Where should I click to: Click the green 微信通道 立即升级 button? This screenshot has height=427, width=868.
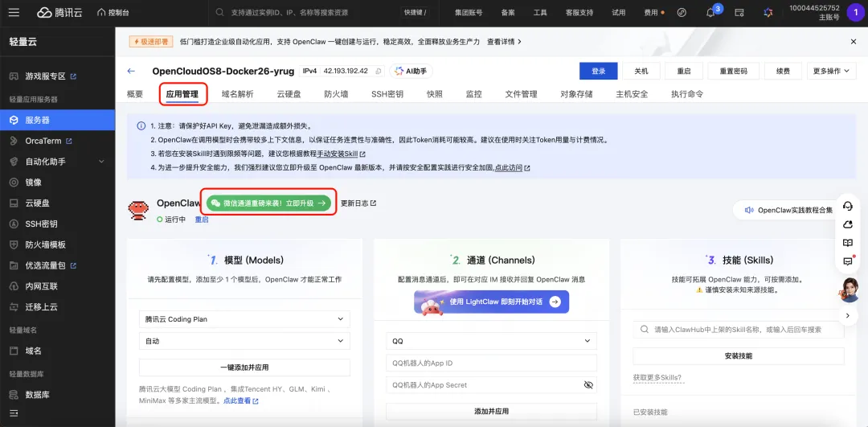tap(268, 203)
